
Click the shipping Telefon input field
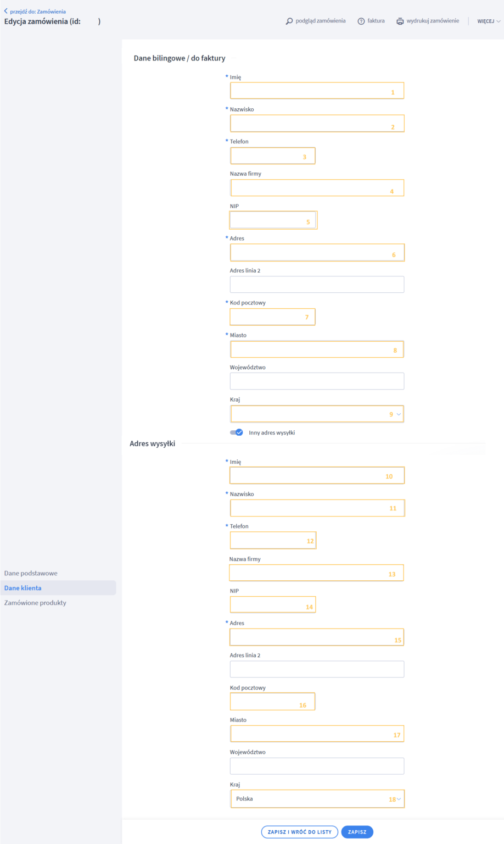273,541
